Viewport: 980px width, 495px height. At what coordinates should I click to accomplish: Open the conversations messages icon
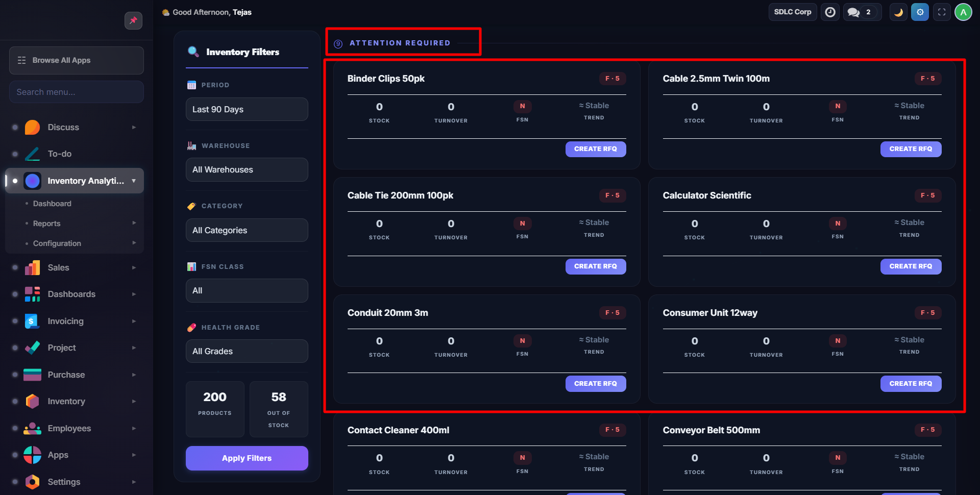click(854, 12)
